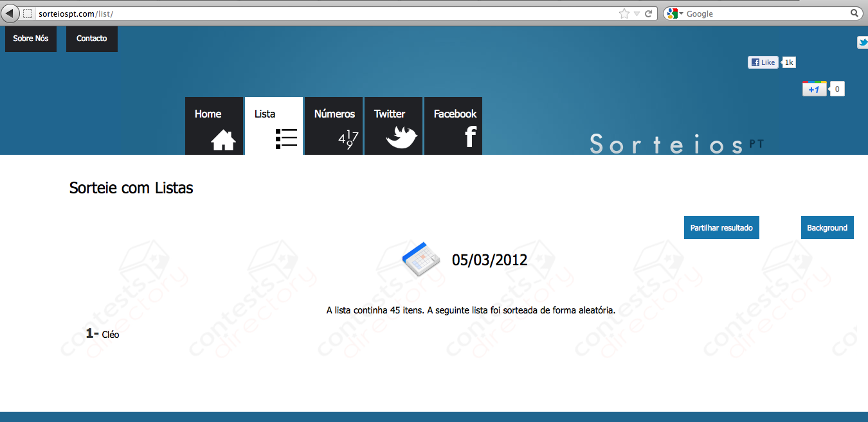The height and width of the screenshot is (422, 868).
Task: Click the site identity icon in the address bar
Action: click(28, 13)
